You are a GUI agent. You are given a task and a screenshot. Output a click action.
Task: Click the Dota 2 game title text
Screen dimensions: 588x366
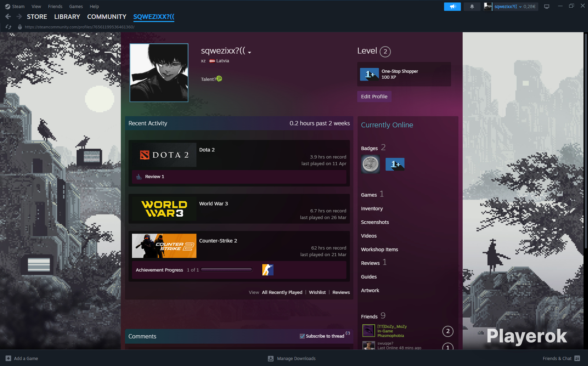207,150
